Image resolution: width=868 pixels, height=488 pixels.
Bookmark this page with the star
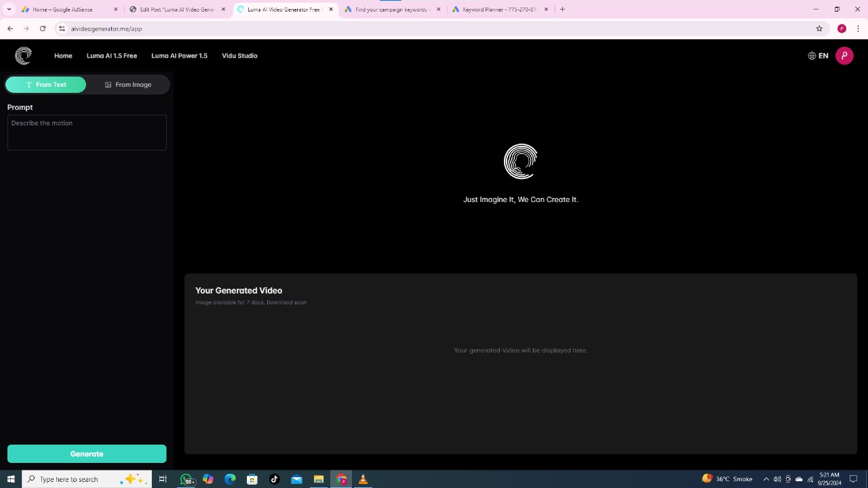click(819, 28)
